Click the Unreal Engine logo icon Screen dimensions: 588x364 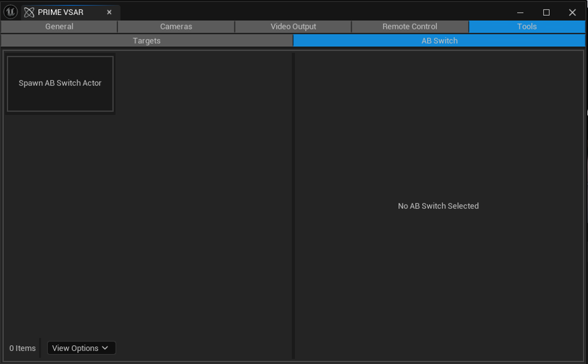click(11, 12)
